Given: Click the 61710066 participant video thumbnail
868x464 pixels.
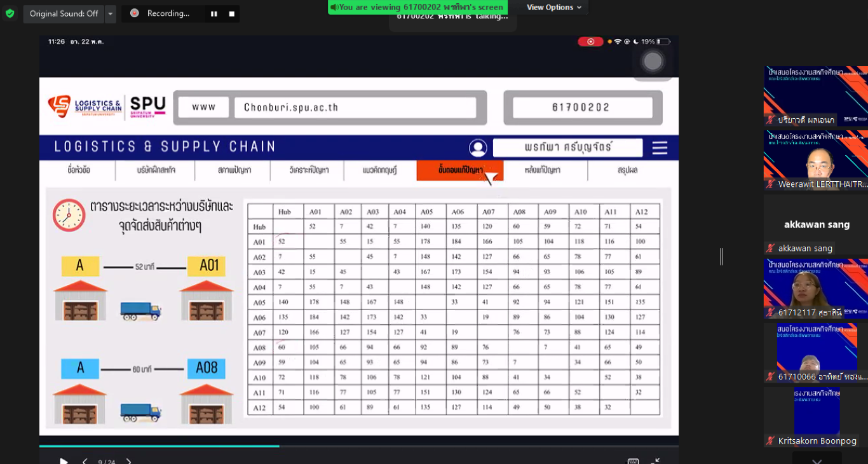Looking at the screenshot, I should pyautogui.click(x=816, y=352).
